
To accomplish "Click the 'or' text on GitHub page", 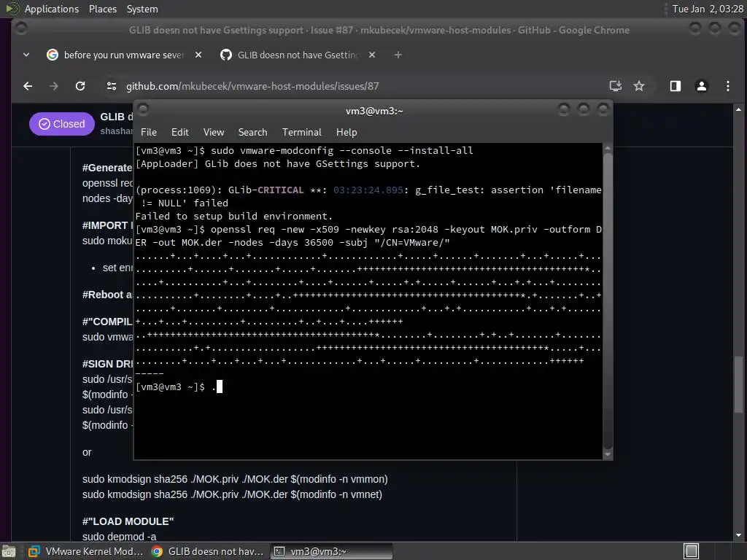I will point(87,452).
